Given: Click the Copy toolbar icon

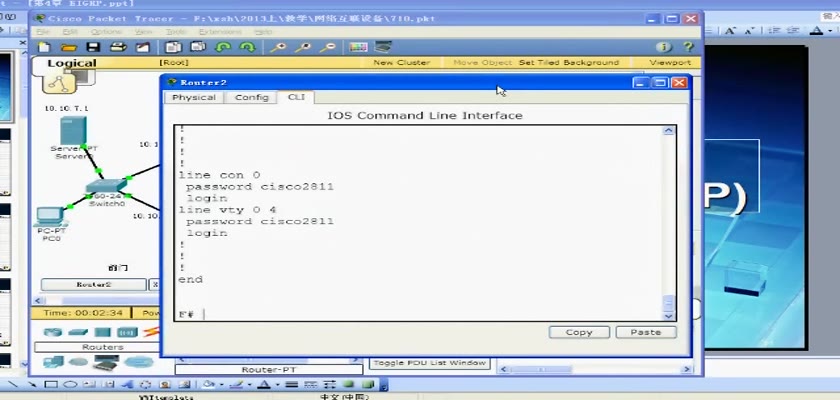Looking at the screenshot, I should click(x=173, y=47).
